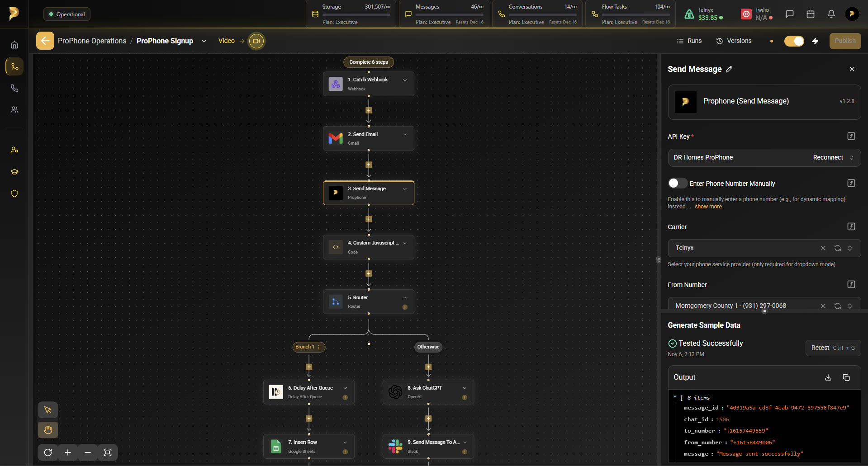Enable Enter Phone Number Manually toggle
The width and height of the screenshot is (868, 466).
[677, 183]
